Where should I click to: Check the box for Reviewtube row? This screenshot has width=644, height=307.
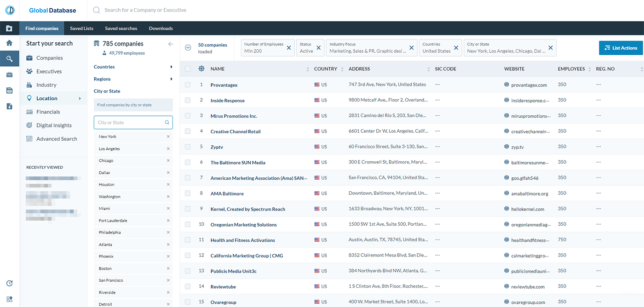pos(188,287)
